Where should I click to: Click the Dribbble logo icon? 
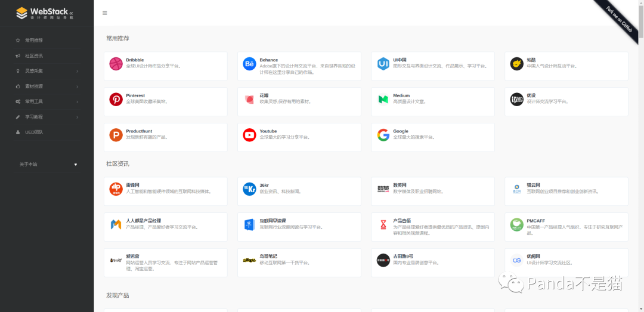116,64
